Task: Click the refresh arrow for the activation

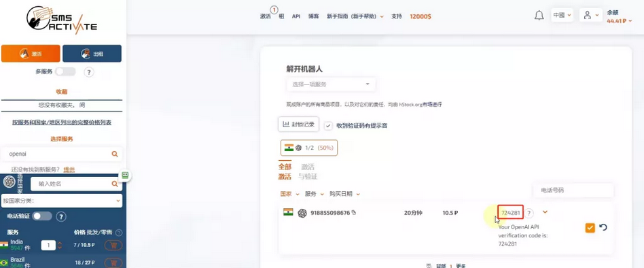Action: point(603,227)
